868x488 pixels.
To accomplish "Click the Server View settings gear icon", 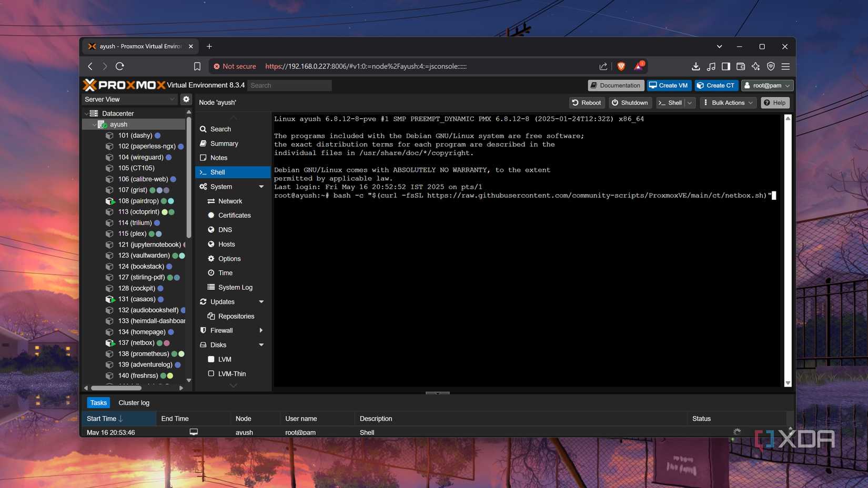I will pyautogui.click(x=186, y=99).
